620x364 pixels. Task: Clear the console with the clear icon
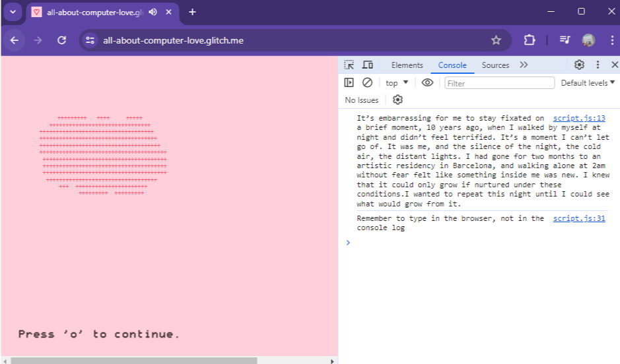click(368, 82)
